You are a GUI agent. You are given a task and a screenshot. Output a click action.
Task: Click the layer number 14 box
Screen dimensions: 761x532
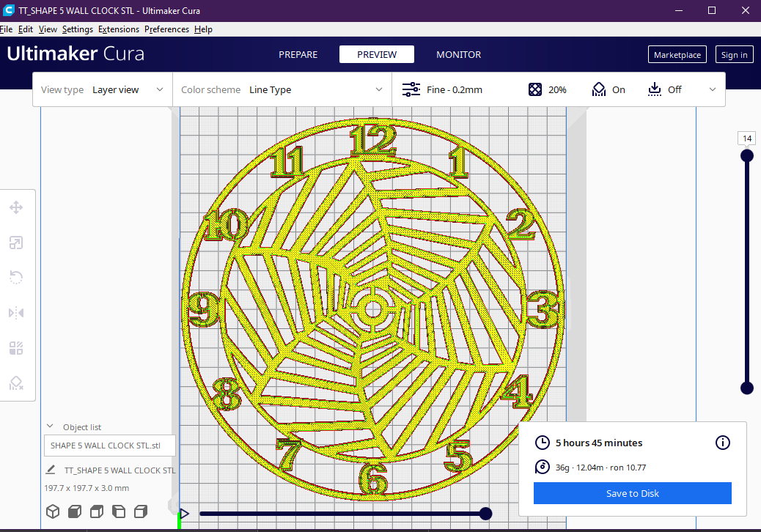click(x=747, y=138)
